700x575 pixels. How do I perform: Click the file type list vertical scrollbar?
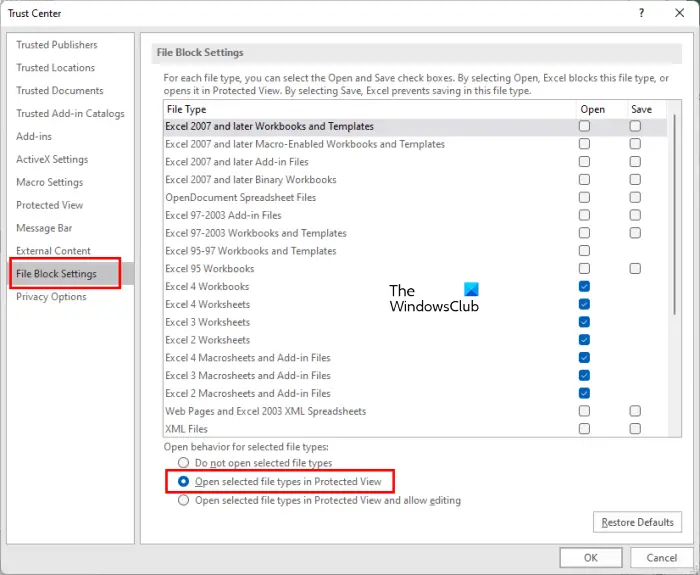coord(675,214)
